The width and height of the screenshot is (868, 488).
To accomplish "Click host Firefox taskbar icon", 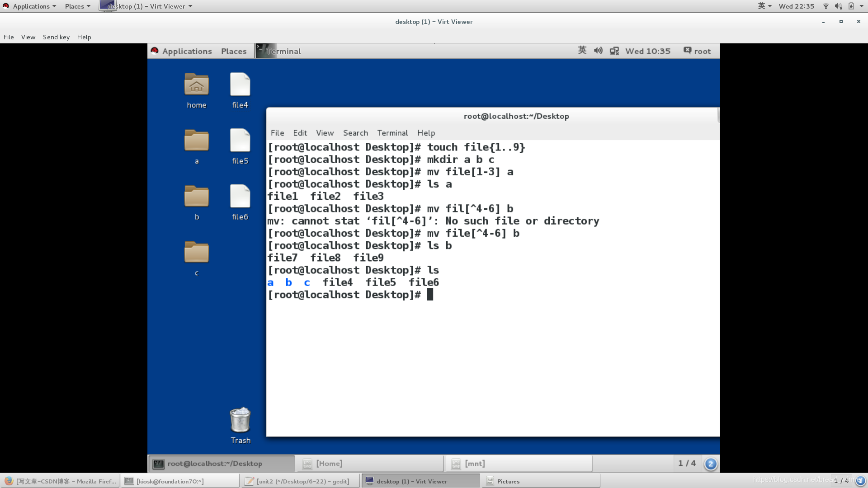I will click(9, 481).
